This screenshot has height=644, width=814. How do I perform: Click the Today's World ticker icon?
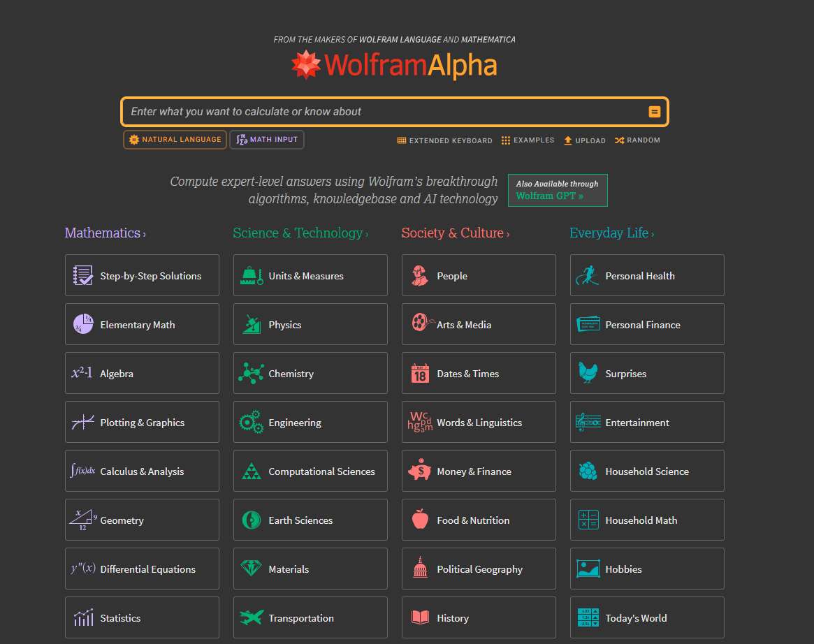click(x=588, y=617)
